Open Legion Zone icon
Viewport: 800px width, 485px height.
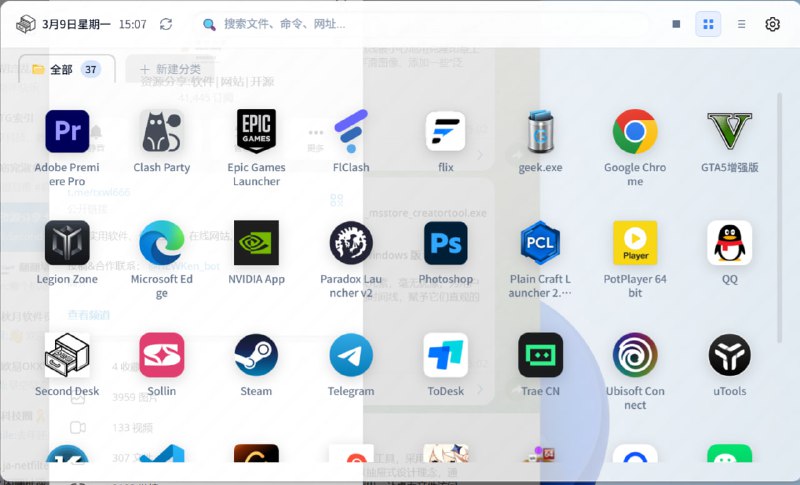[67, 243]
